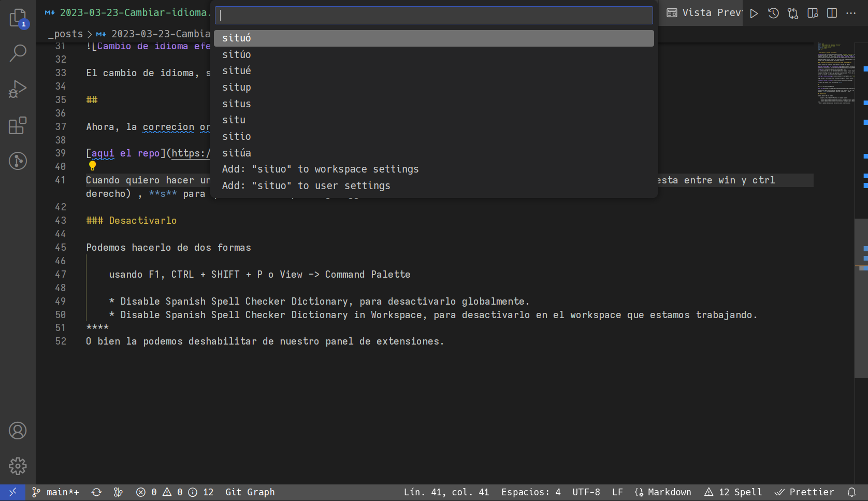Click the "usando F1, CTRL + SHIFT" line

259,275
